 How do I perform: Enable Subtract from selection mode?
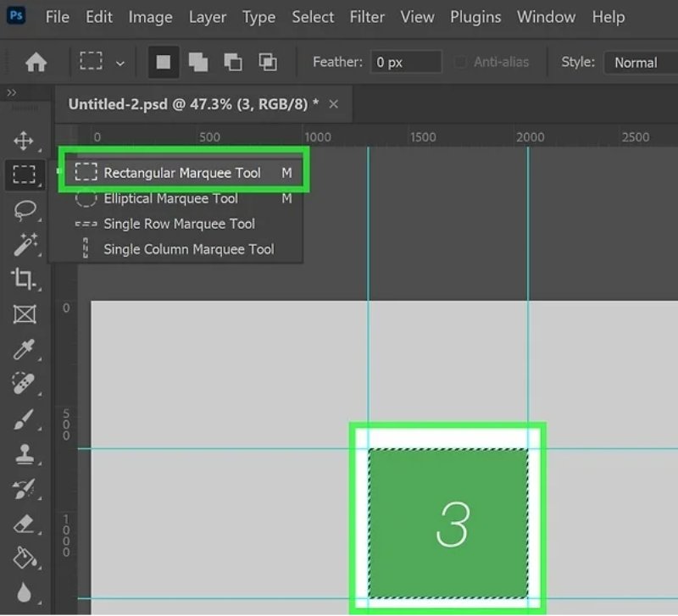point(233,63)
